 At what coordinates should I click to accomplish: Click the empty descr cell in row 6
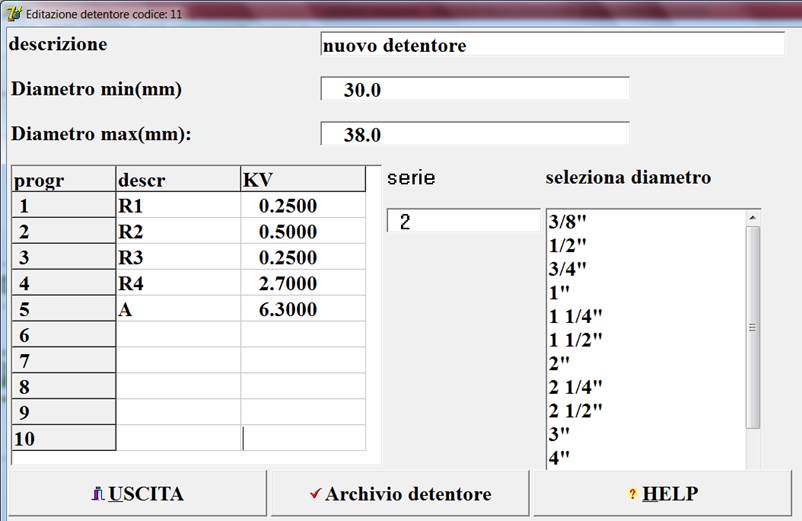pyautogui.click(x=178, y=335)
